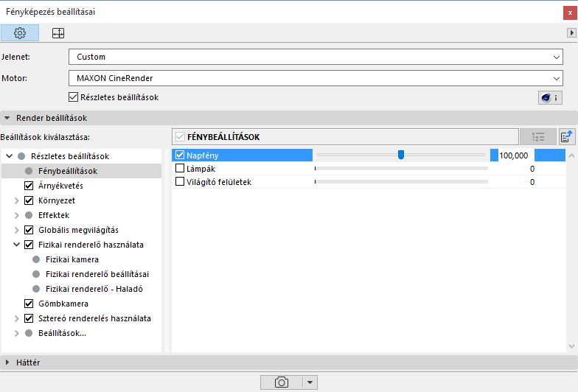Viewport: 578px width, 392px height.
Task: Collapse Fizikai renderelő használata node
Action: pos(16,245)
